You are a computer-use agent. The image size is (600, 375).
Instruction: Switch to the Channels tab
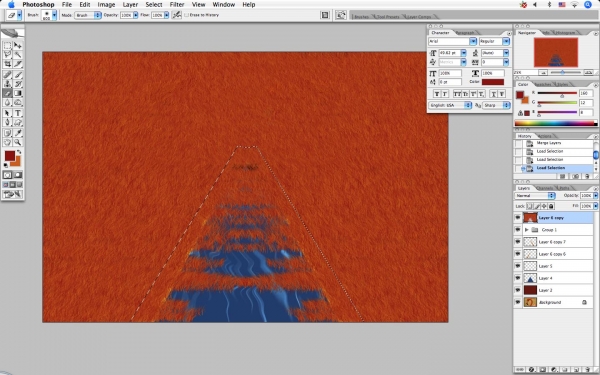[x=545, y=188]
